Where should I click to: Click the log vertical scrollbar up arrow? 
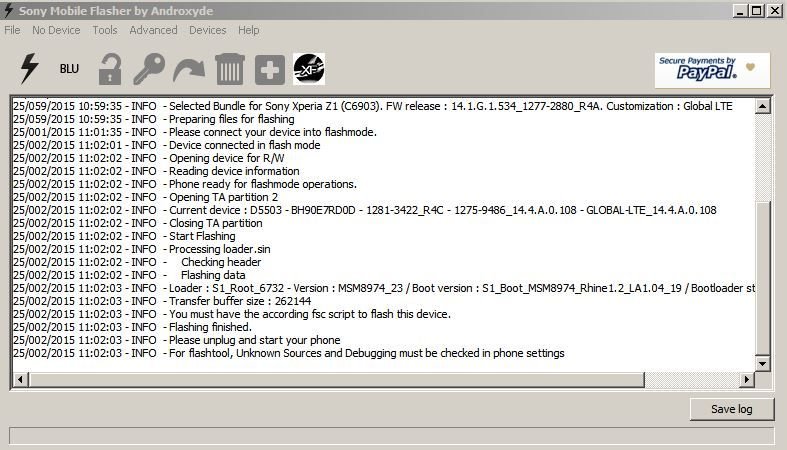(762, 106)
